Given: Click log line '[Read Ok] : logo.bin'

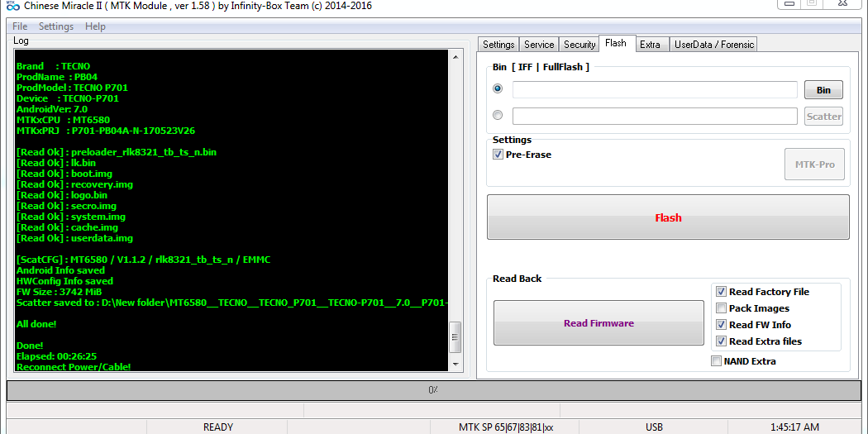Looking at the screenshot, I should click(x=62, y=195).
